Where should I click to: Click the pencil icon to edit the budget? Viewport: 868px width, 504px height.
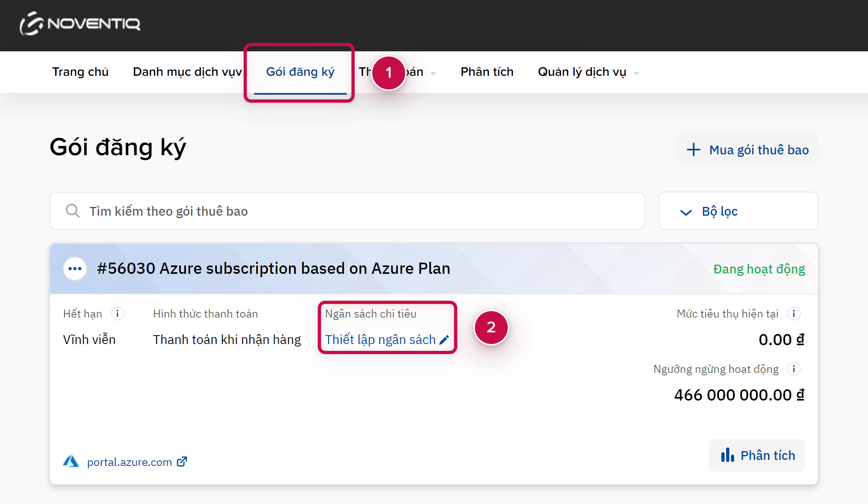[x=444, y=340]
